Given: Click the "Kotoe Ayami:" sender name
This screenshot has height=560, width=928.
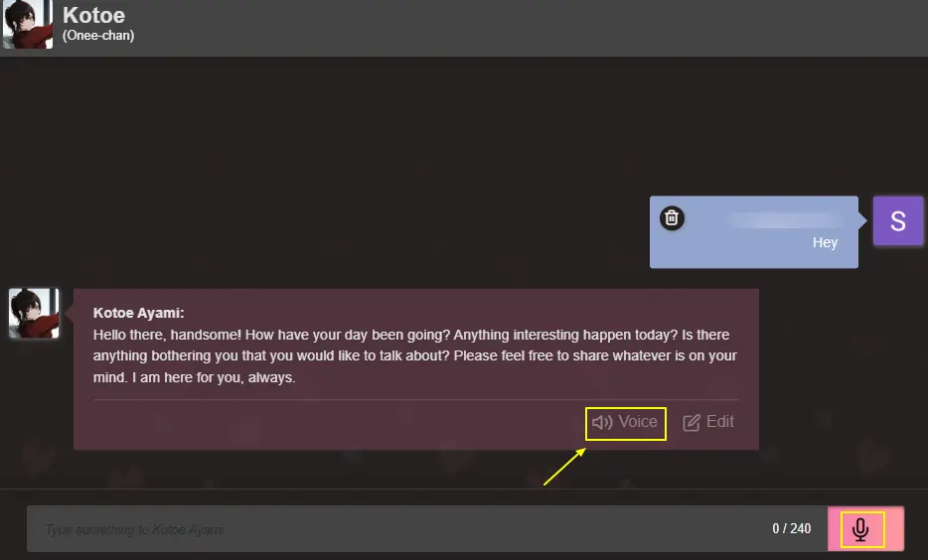Looking at the screenshot, I should coord(138,313).
